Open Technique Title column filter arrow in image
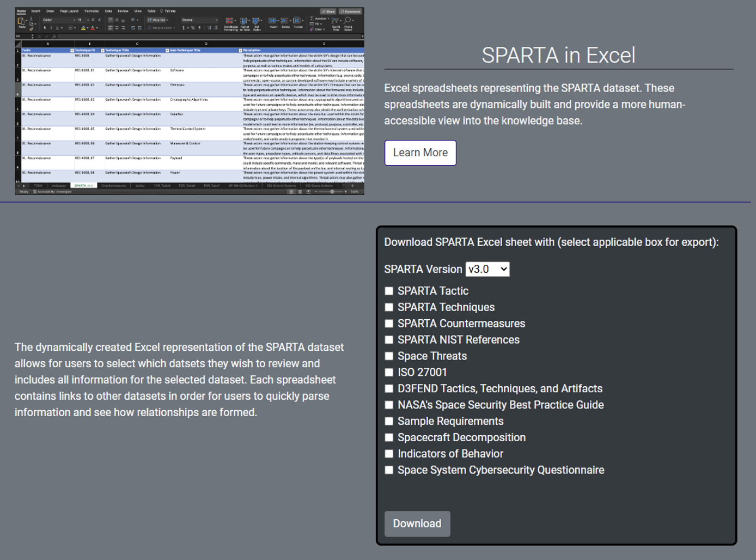This screenshot has height=560, width=756. click(167, 50)
